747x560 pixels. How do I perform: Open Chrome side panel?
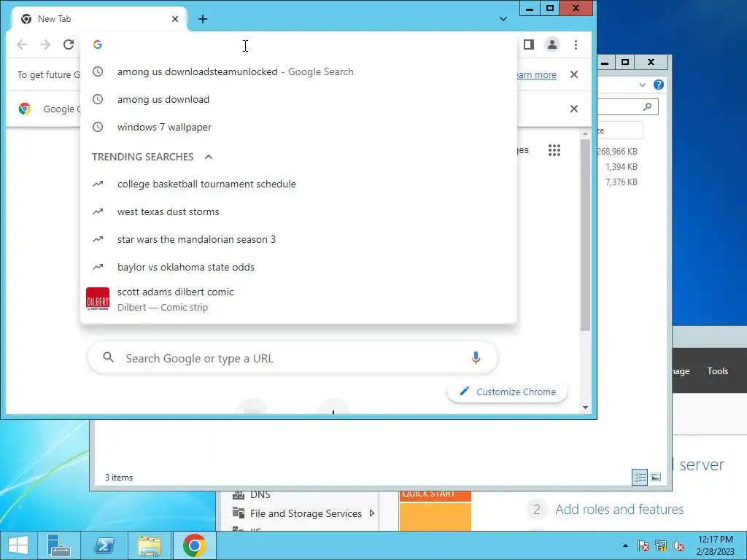(528, 44)
